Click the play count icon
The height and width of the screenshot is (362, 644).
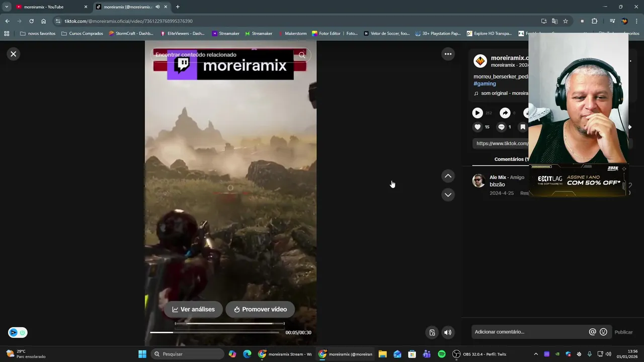477,113
